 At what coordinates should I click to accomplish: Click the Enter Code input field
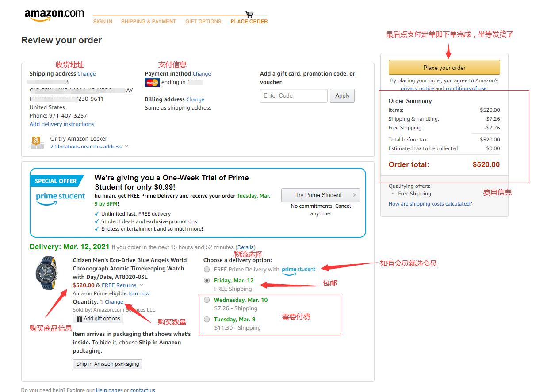(294, 96)
